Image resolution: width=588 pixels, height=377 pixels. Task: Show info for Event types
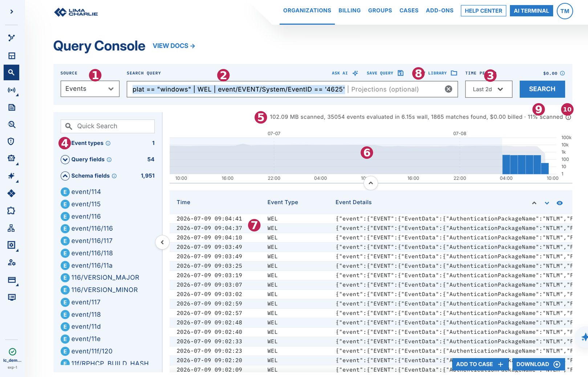coord(108,143)
